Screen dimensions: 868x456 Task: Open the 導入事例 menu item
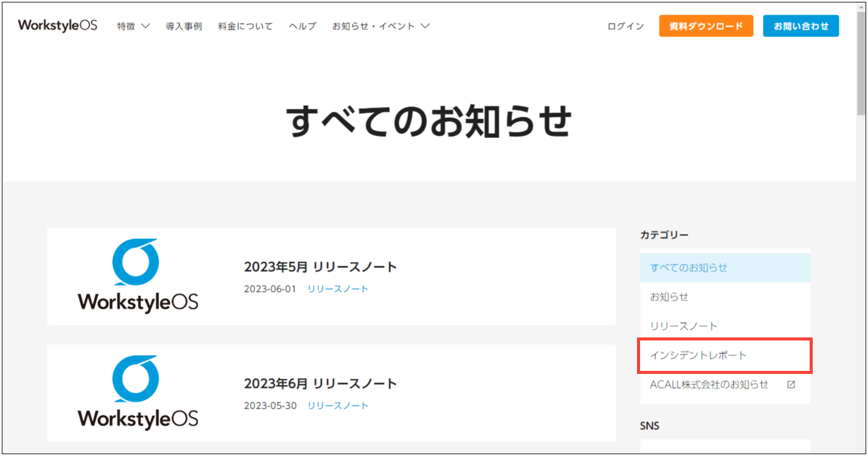pyautogui.click(x=184, y=26)
